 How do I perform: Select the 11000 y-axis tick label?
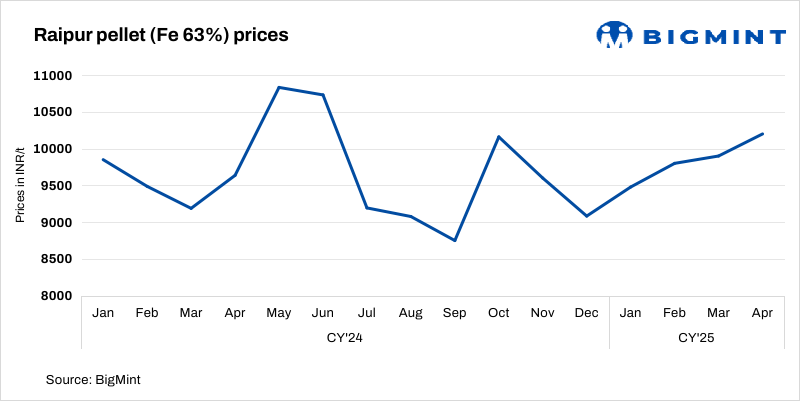tap(52, 76)
